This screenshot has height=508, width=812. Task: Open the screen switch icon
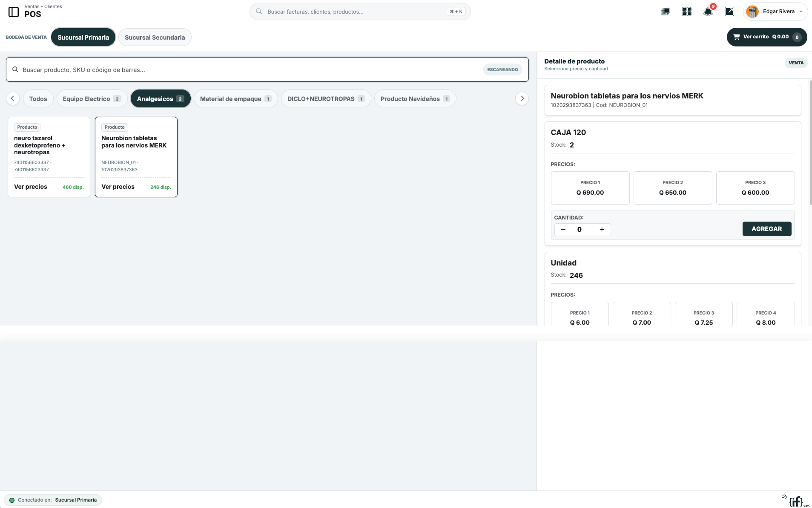665,12
